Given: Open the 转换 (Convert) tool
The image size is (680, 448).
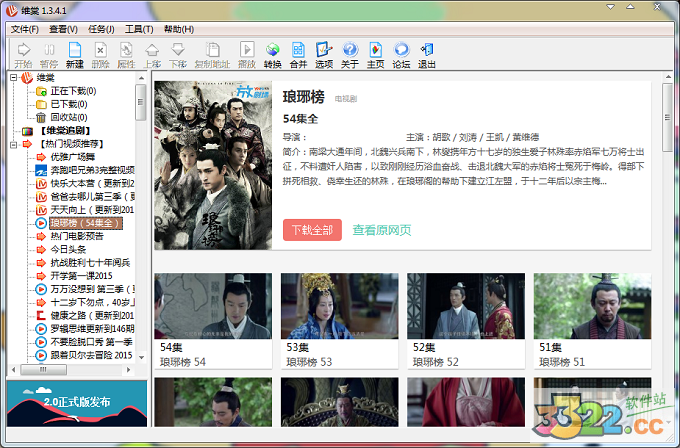Looking at the screenshot, I should tap(272, 55).
